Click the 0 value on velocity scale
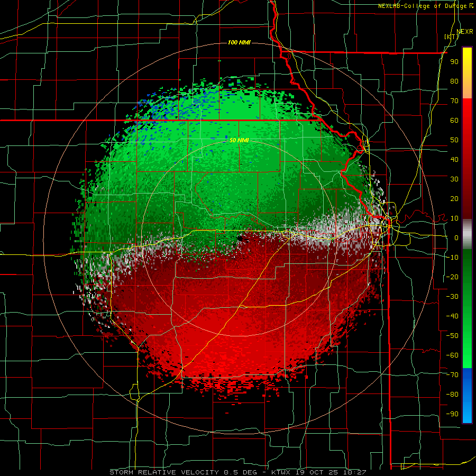Screen dimensions: 476x476 (456, 237)
